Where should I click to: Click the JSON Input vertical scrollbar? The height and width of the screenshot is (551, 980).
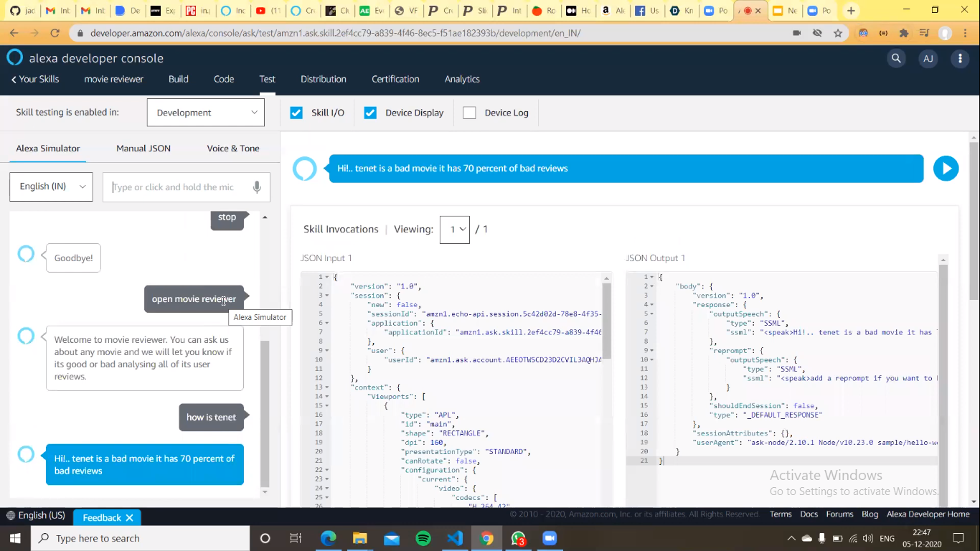607,321
